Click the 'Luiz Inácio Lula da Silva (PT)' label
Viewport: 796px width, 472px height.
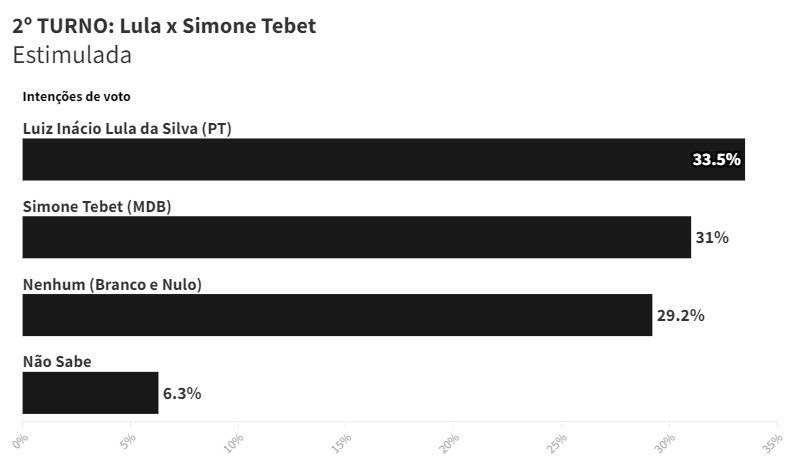127,128
